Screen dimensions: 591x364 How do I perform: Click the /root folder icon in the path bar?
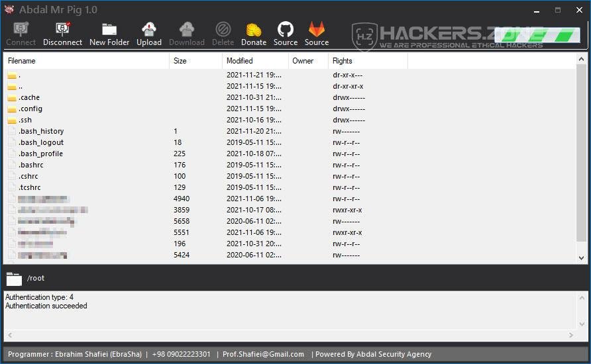(x=14, y=279)
